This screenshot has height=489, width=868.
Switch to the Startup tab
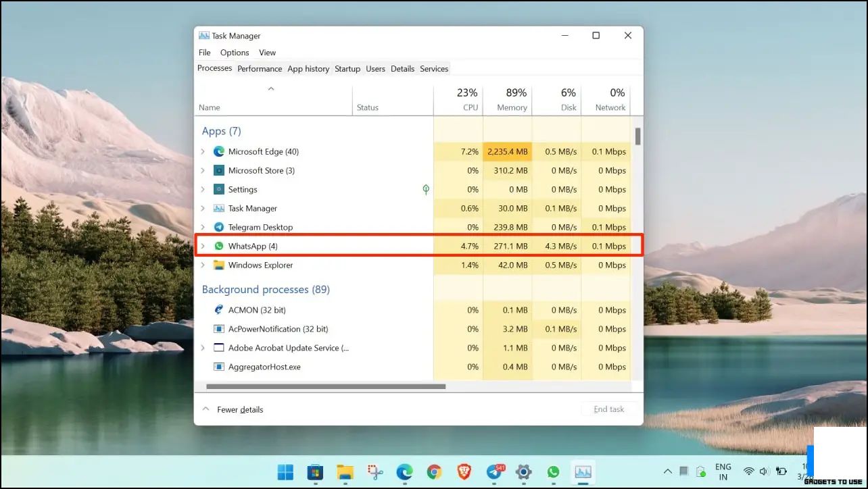(347, 69)
